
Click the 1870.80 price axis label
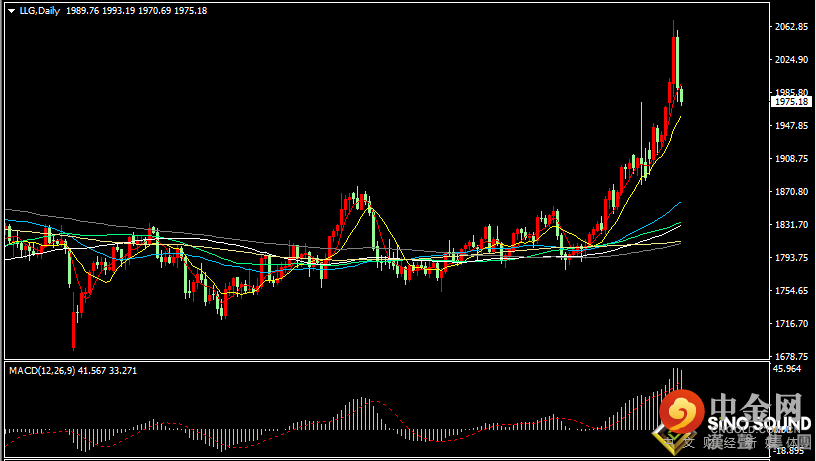tap(791, 191)
